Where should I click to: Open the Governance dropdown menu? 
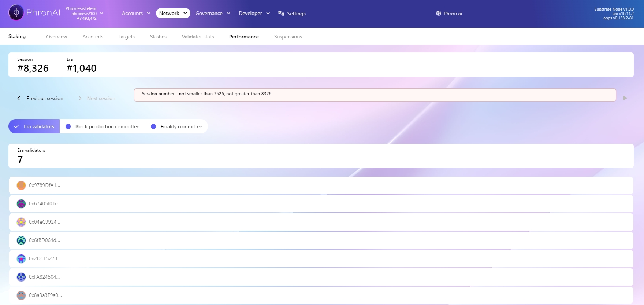pos(213,13)
